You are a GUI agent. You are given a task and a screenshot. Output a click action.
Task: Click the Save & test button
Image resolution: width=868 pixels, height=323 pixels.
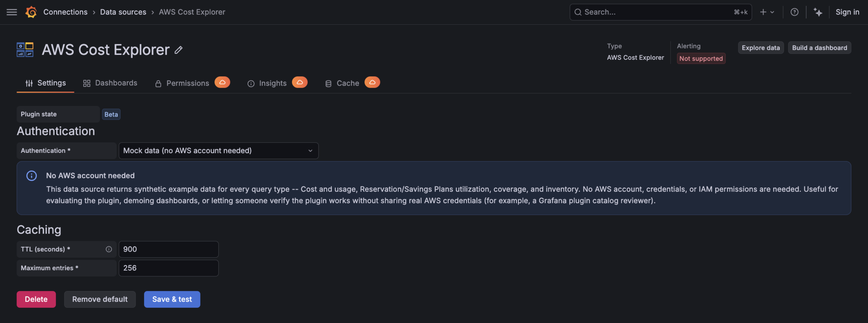[x=172, y=300]
